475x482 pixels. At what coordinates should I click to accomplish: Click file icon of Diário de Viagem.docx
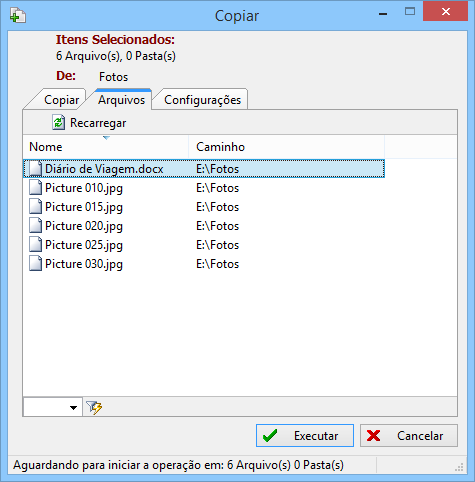tap(35, 168)
